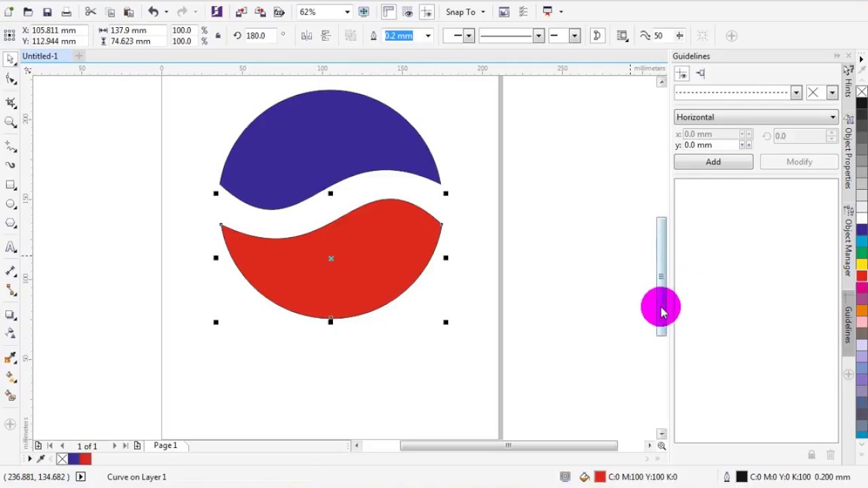Pick the red swatch in color palette

[x=862, y=276]
